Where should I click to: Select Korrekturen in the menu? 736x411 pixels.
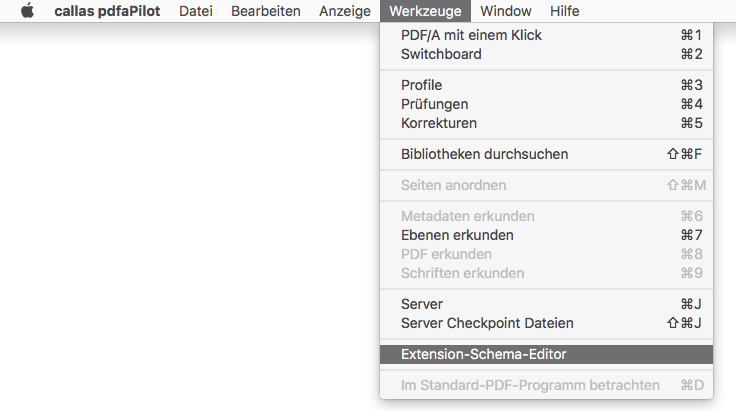[546, 123]
